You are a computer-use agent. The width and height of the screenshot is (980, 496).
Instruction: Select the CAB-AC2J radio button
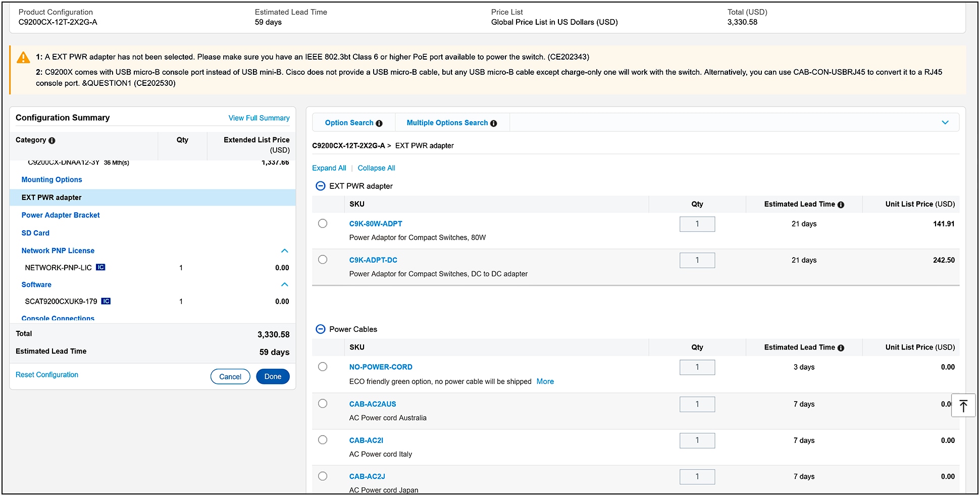pos(323,476)
